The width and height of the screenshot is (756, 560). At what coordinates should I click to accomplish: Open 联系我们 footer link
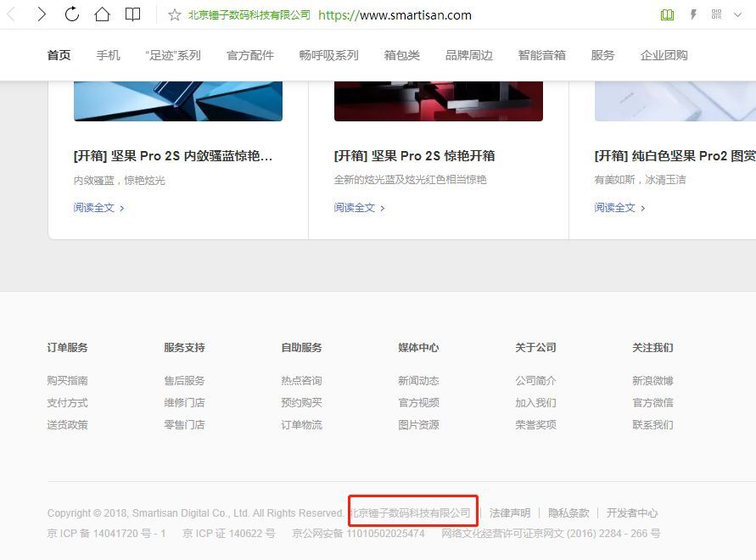pyautogui.click(x=652, y=425)
